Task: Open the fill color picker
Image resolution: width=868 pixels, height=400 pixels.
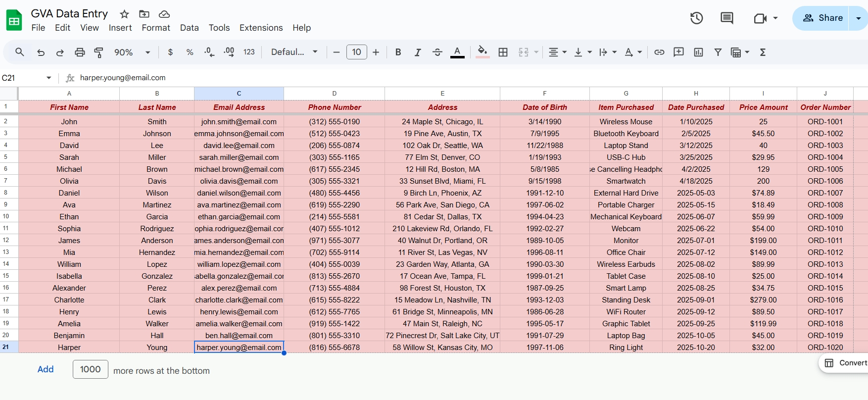Action: (x=482, y=52)
